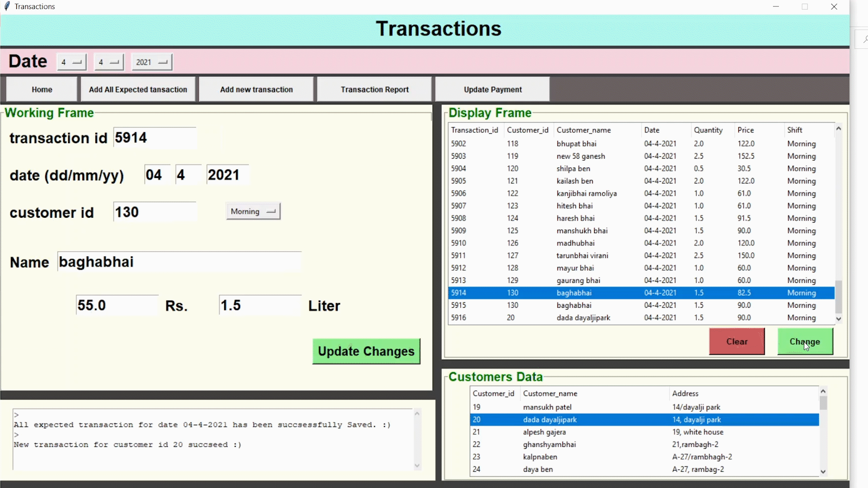Click Add All Expected tansaction button

pos(138,89)
